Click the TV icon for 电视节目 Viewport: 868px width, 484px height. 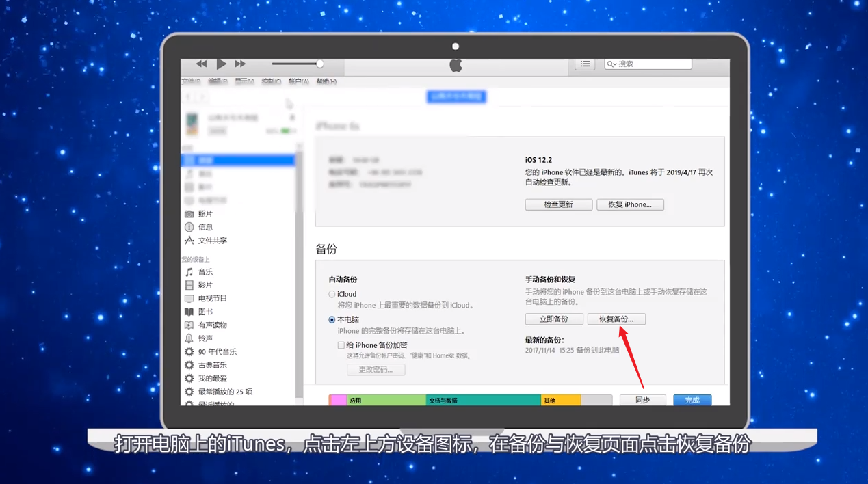pyautogui.click(x=189, y=298)
